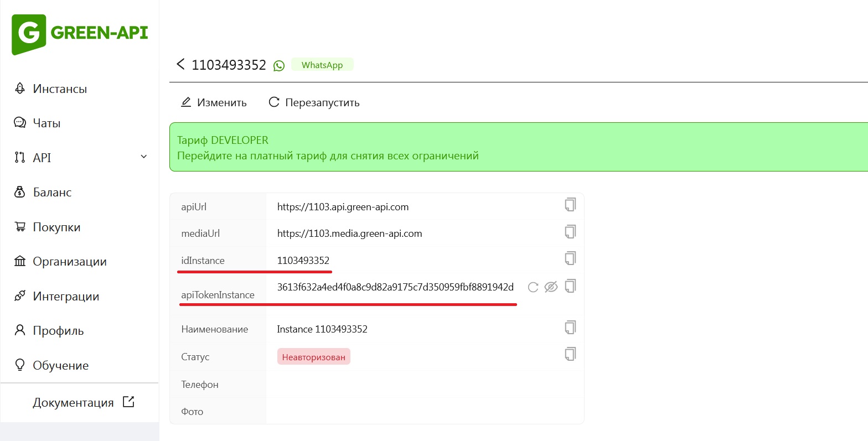Copy the Статус value
The height and width of the screenshot is (441, 868).
coord(570,354)
